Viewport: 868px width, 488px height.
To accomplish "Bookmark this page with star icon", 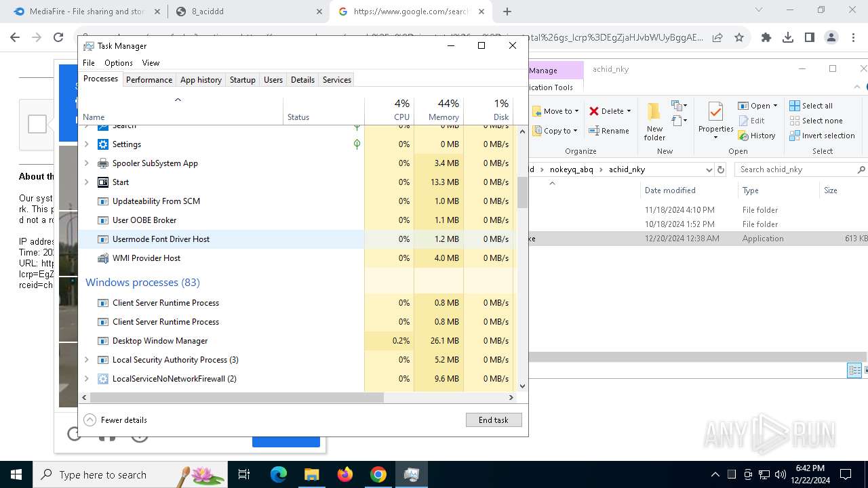I will pos(739,38).
